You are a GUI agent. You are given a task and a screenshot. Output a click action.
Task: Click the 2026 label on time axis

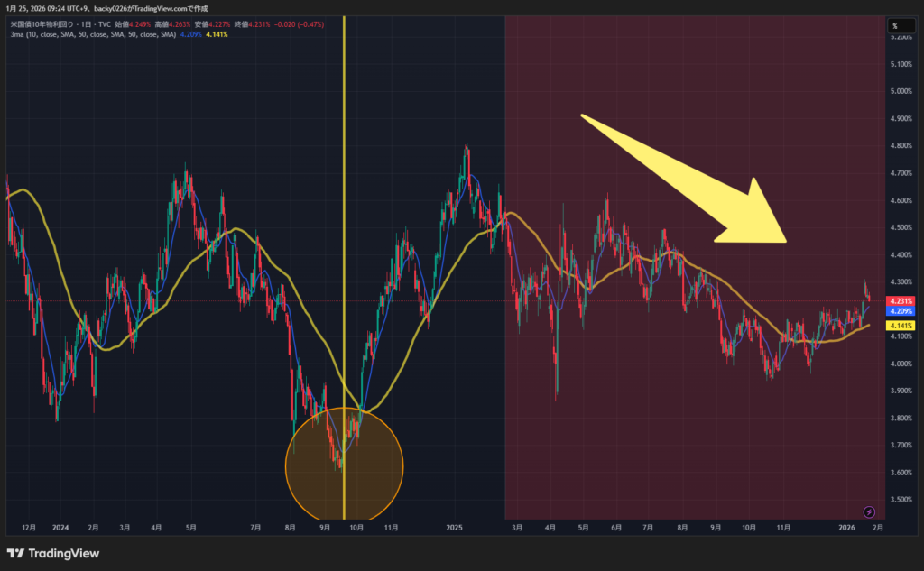click(x=846, y=526)
